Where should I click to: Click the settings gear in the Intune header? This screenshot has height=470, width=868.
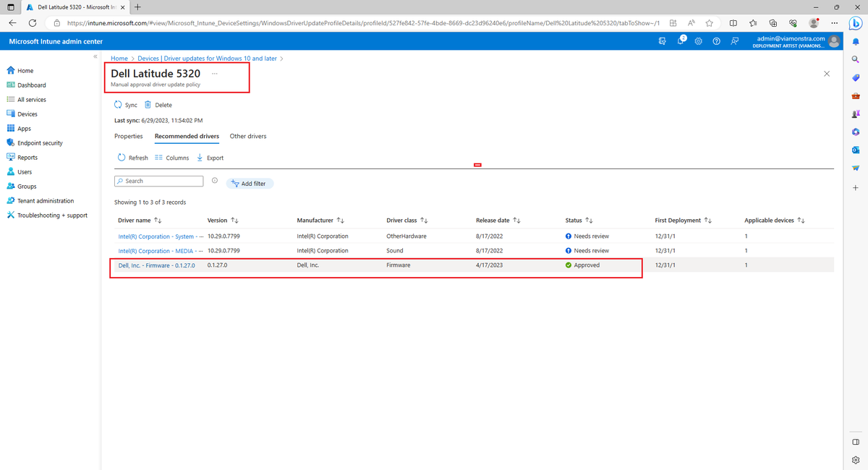point(698,41)
